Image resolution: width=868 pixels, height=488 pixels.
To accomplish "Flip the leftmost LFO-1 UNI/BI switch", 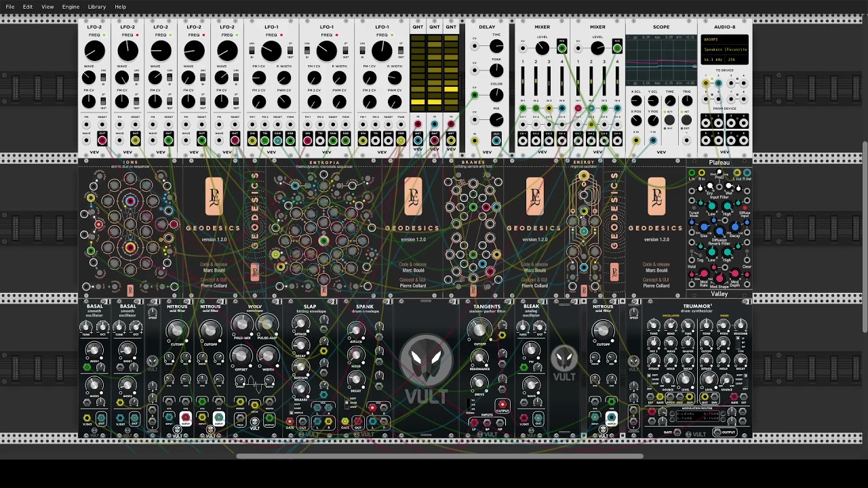I will tap(252, 51).
